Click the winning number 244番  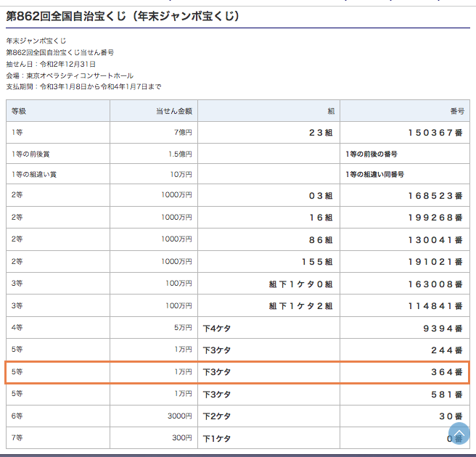[446, 350]
